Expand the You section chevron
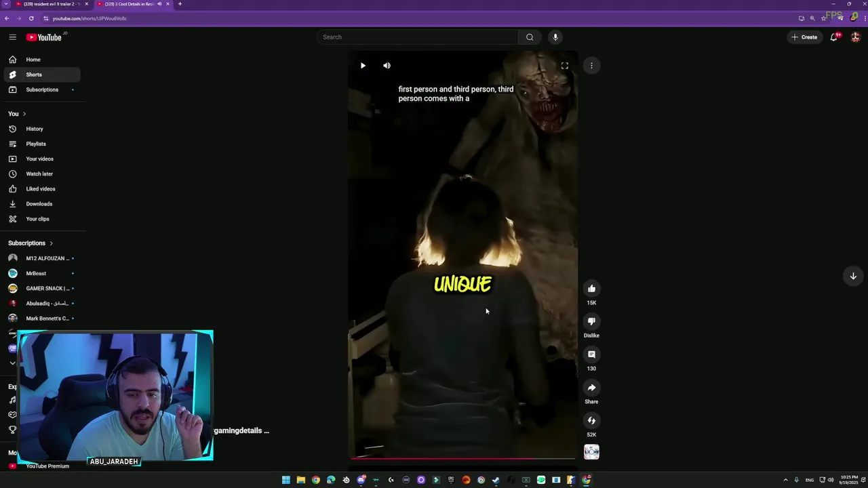Viewport: 868px width, 488px height. click(x=24, y=114)
